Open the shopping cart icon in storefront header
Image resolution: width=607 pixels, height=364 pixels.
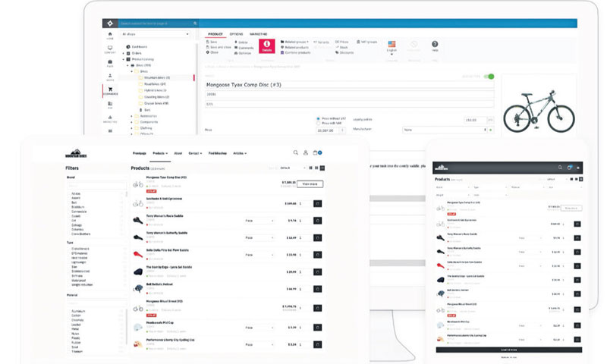coord(316,152)
